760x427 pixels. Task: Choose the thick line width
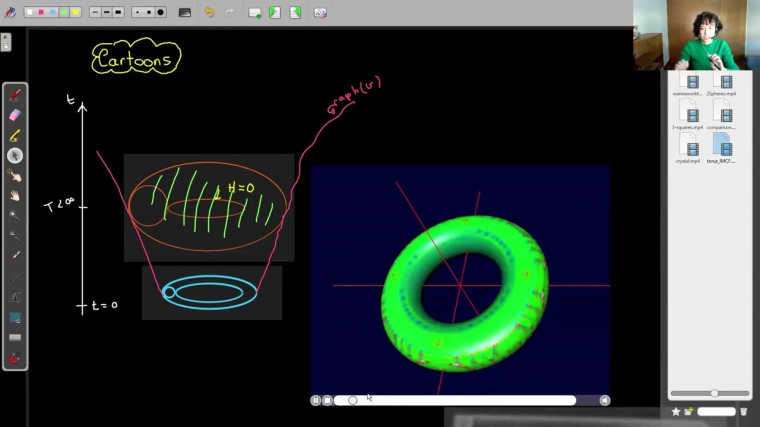click(118, 12)
